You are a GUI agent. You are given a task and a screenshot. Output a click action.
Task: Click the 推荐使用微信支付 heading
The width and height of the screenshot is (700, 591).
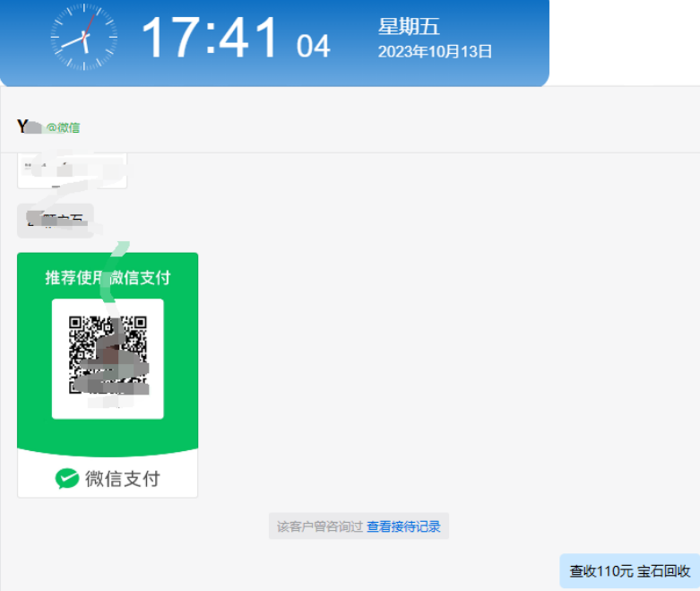click(x=108, y=277)
